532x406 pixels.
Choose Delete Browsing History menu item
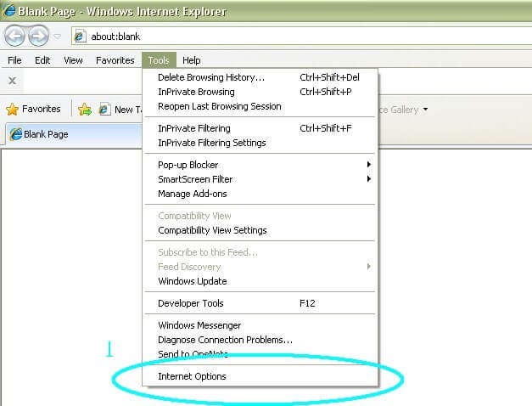click(x=260, y=77)
